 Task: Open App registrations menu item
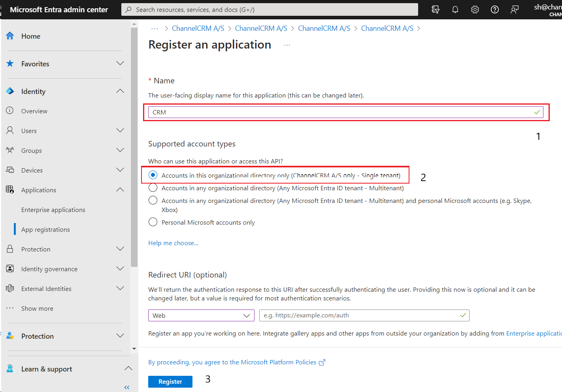(x=45, y=229)
